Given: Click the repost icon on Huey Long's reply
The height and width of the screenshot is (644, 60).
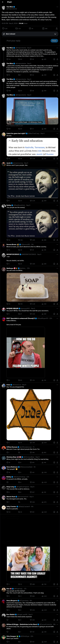Looking at the screenshot, I should [19, 492].
